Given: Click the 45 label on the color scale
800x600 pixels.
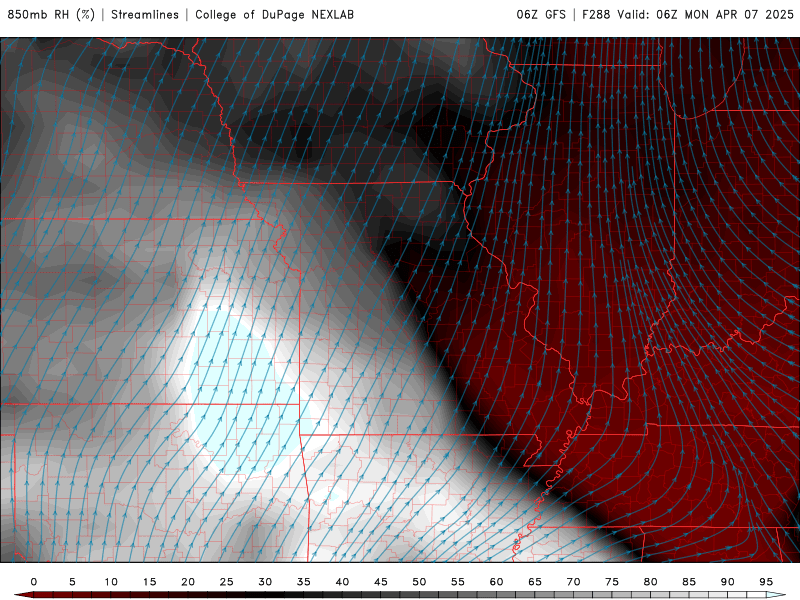Looking at the screenshot, I should (381, 582).
